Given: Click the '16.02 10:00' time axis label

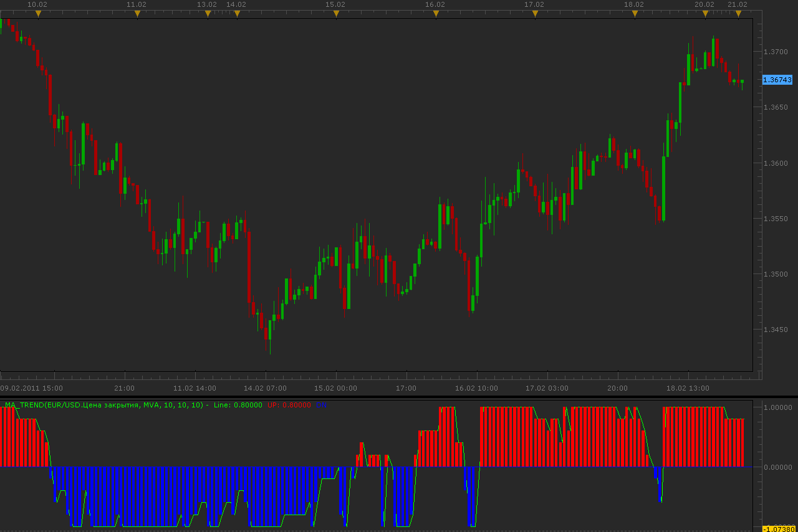Looking at the screenshot, I should tap(476, 388).
